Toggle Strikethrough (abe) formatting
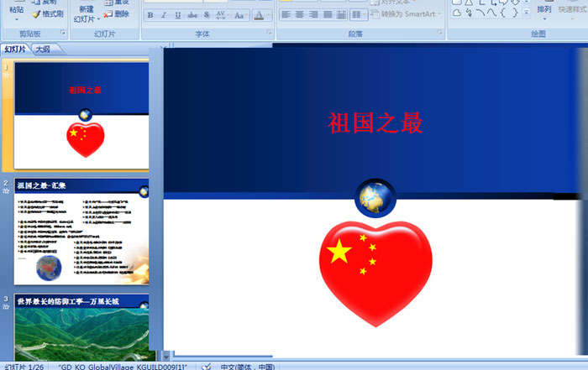Image resolution: width=588 pixels, height=370 pixels. (x=192, y=15)
